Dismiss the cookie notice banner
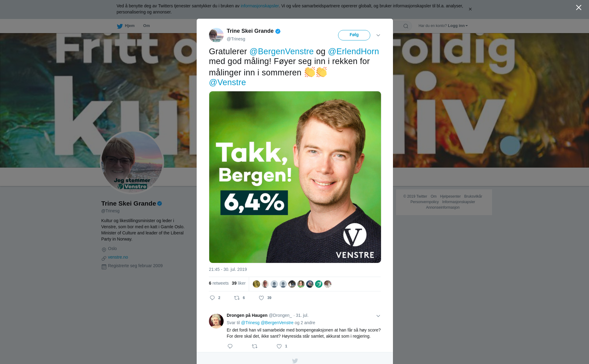The width and height of the screenshot is (589, 364). 470,9
